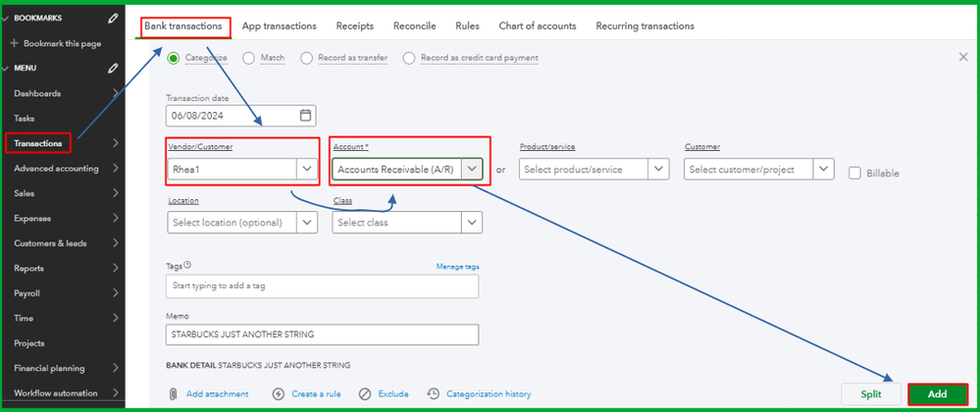Open the transaction date calendar picker

point(305,115)
